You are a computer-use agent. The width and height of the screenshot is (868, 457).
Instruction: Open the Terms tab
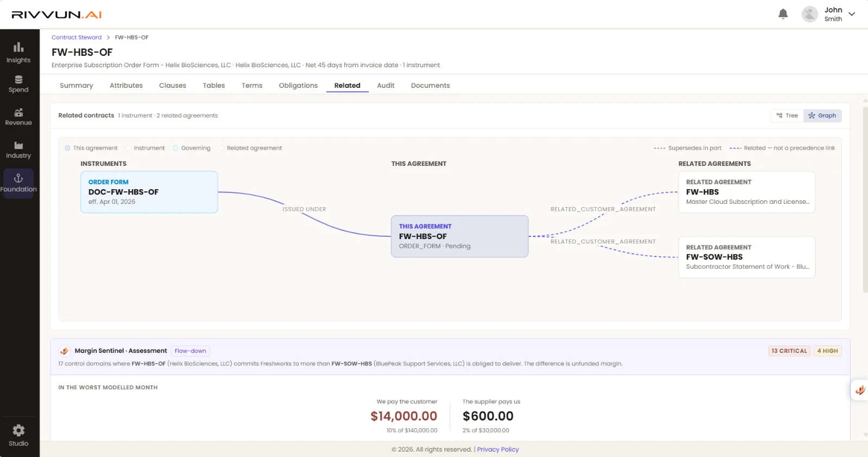tap(252, 86)
